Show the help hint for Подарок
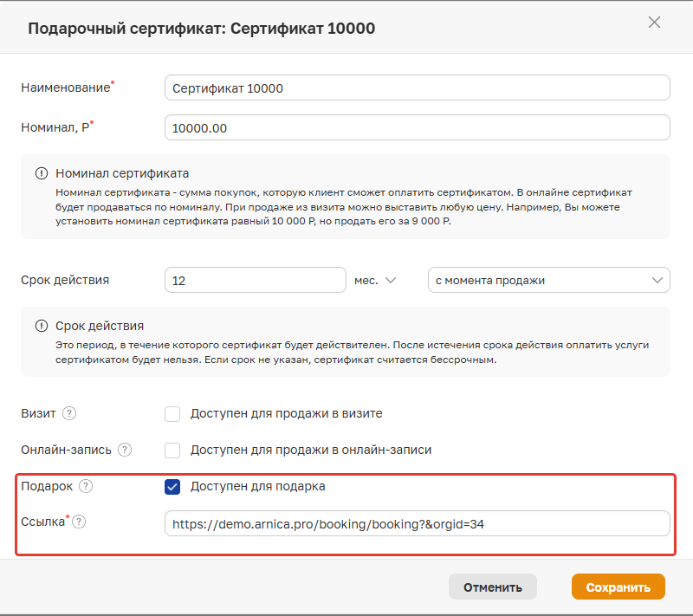This screenshot has width=693, height=616. [x=85, y=486]
